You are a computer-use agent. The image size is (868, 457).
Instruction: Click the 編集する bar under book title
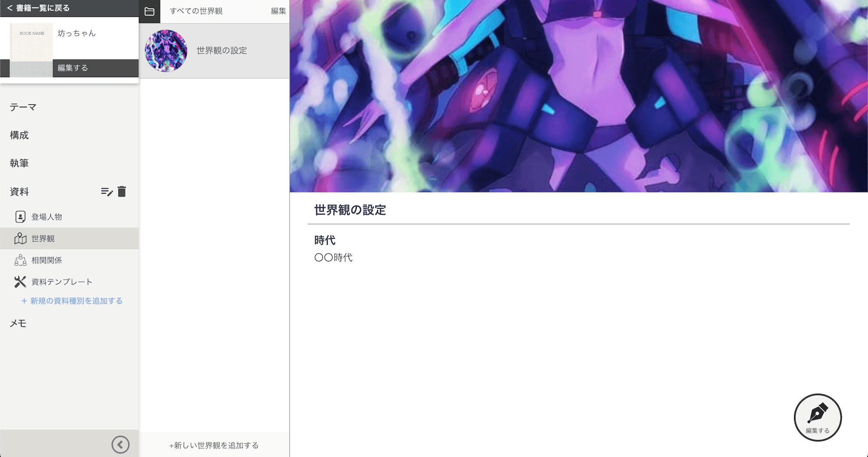(x=95, y=68)
